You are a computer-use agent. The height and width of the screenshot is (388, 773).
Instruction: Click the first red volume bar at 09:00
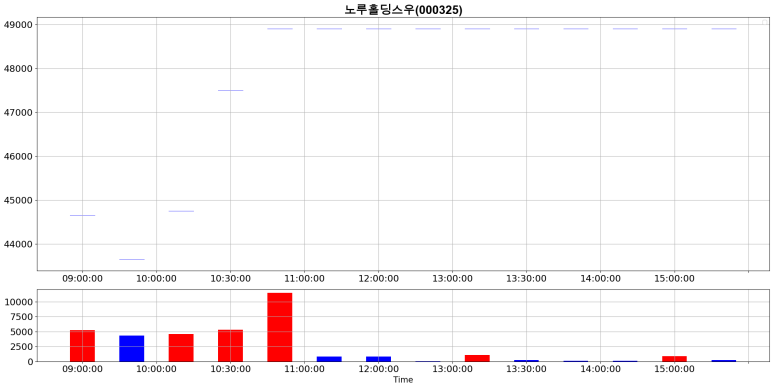click(x=82, y=346)
